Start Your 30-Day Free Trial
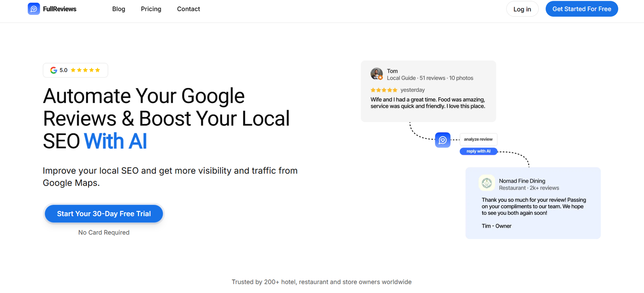The height and width of the screenshot is (293, 644). coord(104,214)
